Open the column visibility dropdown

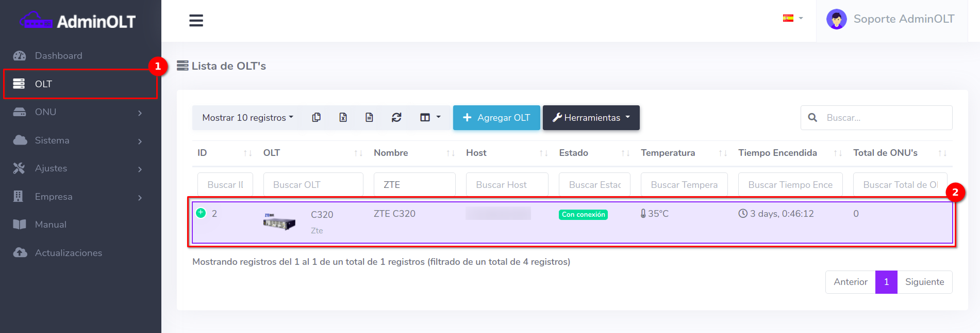click(430, 118)
